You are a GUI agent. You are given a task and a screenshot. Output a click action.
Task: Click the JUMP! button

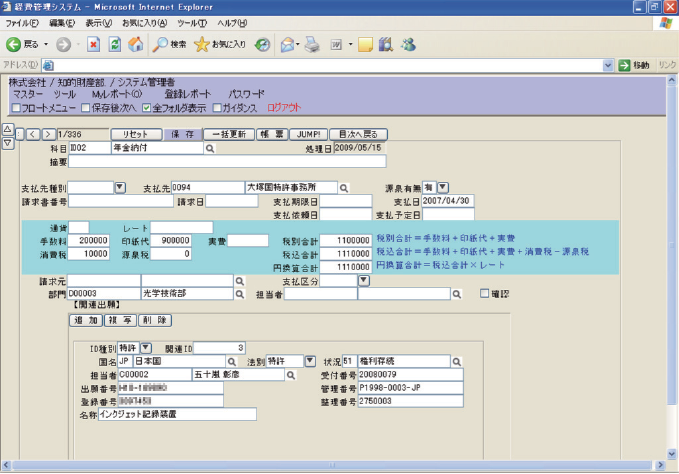coord(308,135)
